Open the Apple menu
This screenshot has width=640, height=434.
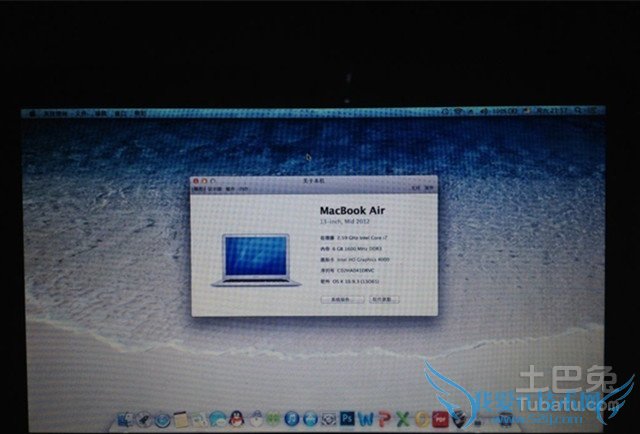coord(33,113)
